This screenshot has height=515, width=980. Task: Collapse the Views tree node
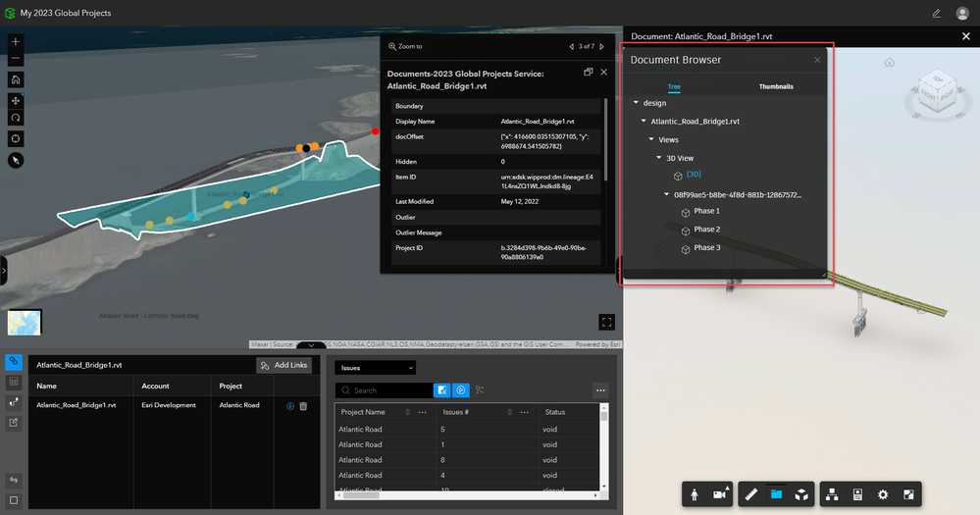[x=651, y=139]
